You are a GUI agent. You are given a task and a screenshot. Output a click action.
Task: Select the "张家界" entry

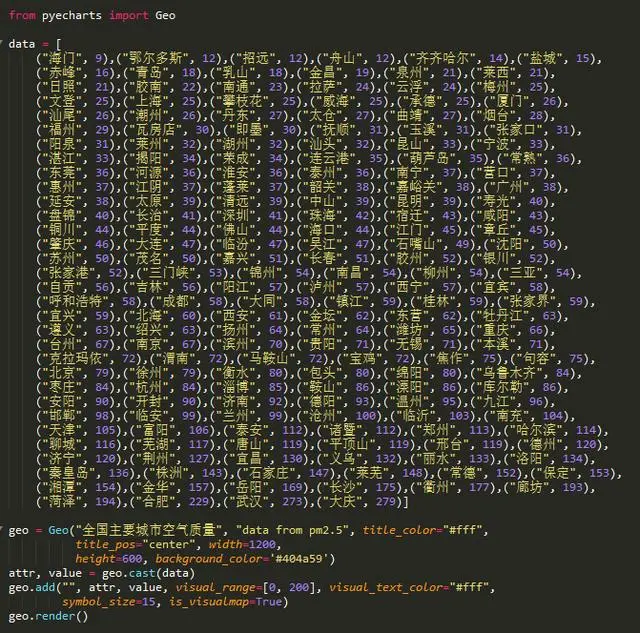click(530, 301)
